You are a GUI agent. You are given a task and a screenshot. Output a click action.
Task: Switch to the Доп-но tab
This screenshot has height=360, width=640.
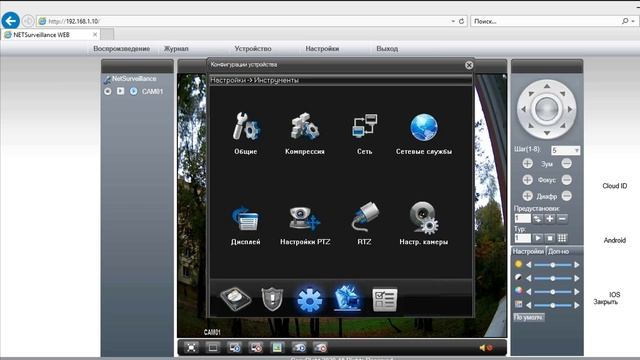[x=558, y=251]
